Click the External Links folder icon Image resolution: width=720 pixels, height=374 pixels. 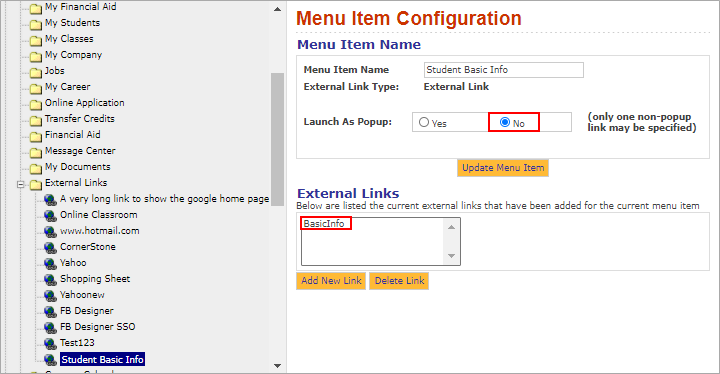pyautogui.click(x=35, y=185)
